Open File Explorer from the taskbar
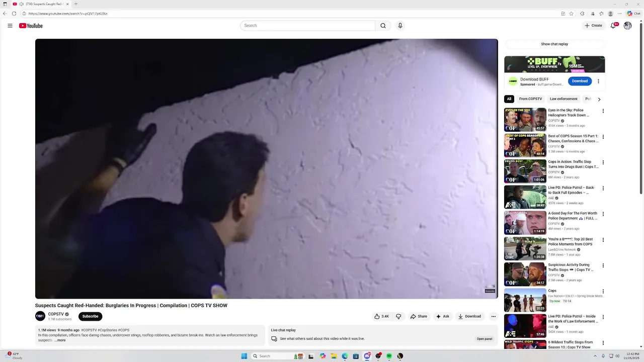644x362 pixels. tap(334, 356)
